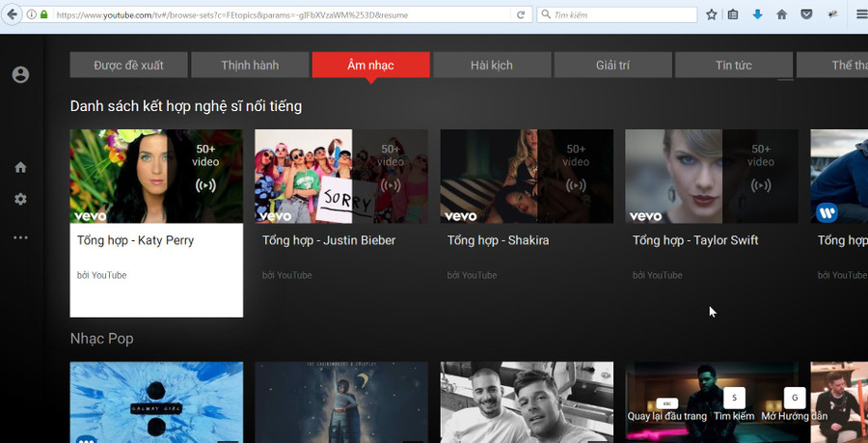868x443 pixels.
Task: Open Chainsmokers & Coldplay video thumbnail
Action: click(341, 402)
